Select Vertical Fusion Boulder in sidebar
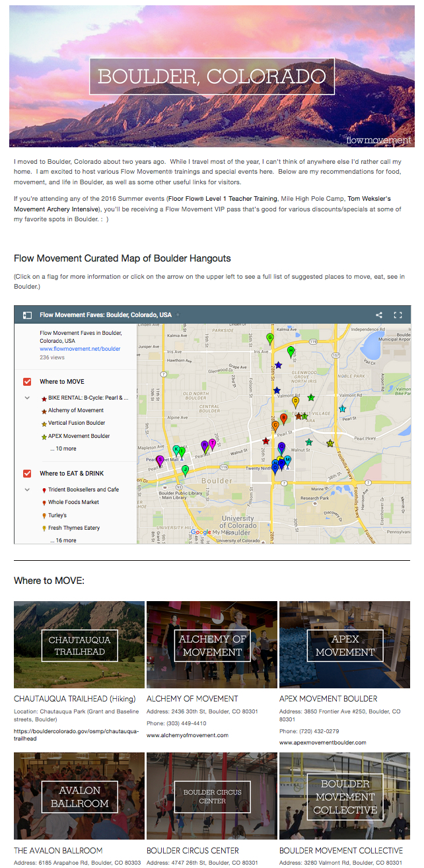The height and width of the screenshot is (868, 424). (73, 423)
